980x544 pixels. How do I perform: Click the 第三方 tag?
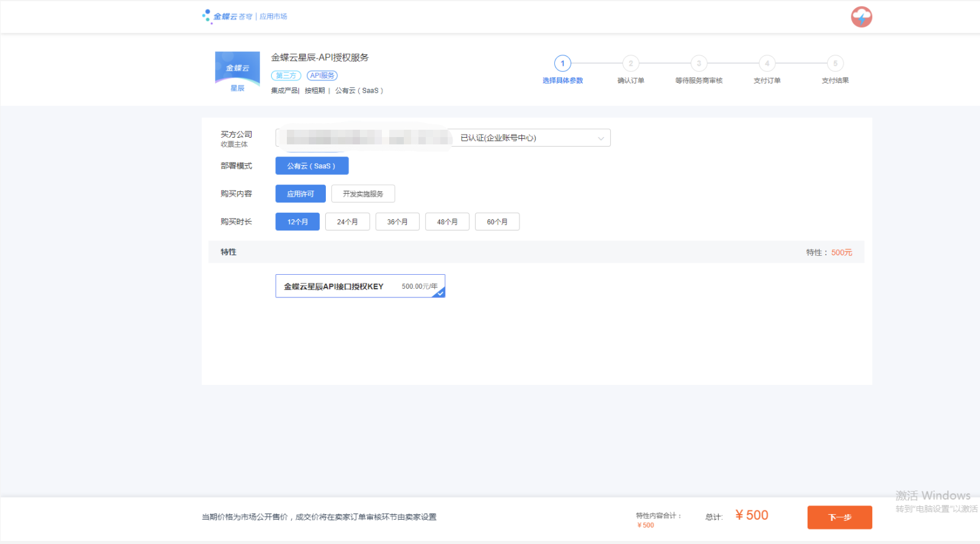pos(286,76)
